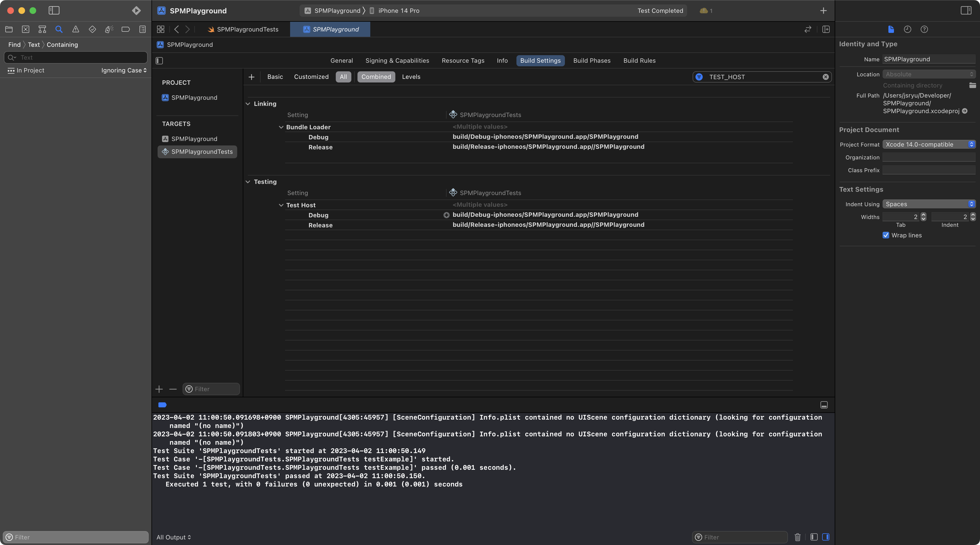Viewport: 980px width, 545px height.
Task: Clear the console with trash icon
Action: [797, 537]
